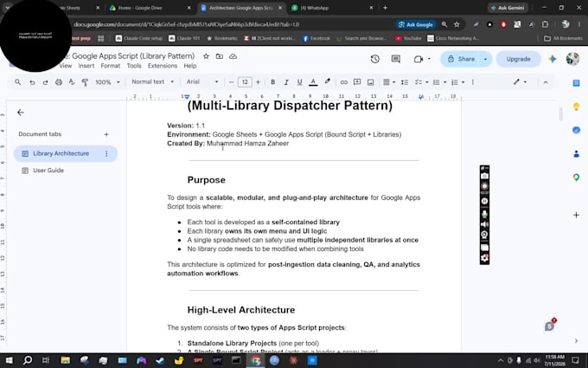View document cloud save status
The image size is (588, 368).
click(x=233, y=56)
